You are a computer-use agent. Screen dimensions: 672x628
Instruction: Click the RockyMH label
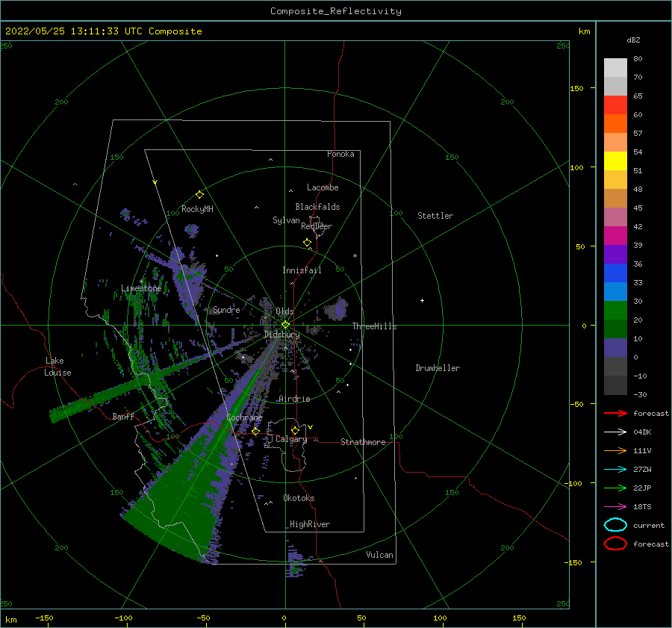click(197, 209)
